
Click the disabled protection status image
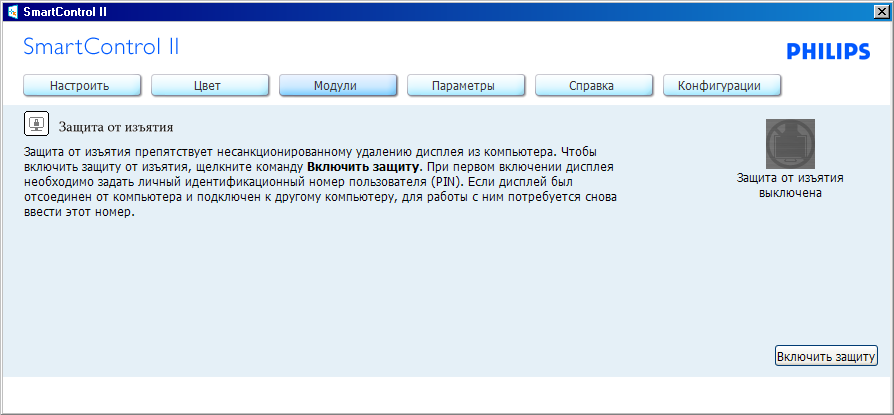pos(790,143)
